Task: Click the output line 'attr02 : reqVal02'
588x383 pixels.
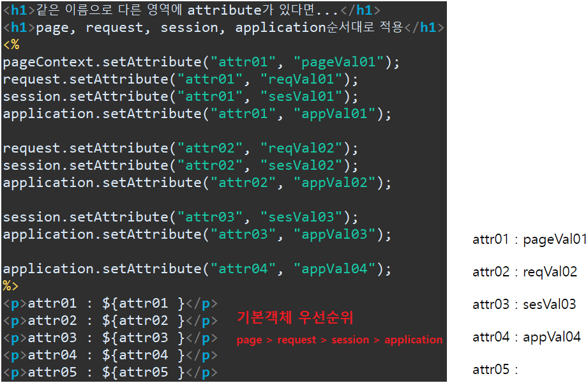Action: click(525, 272)
